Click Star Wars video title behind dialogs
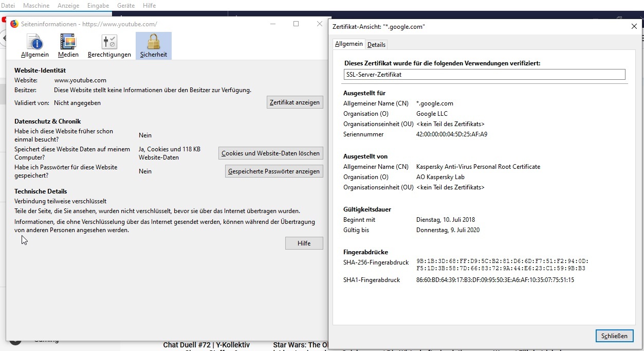The height and width of the screenshot is (351, 644). [x=300, y=345]
